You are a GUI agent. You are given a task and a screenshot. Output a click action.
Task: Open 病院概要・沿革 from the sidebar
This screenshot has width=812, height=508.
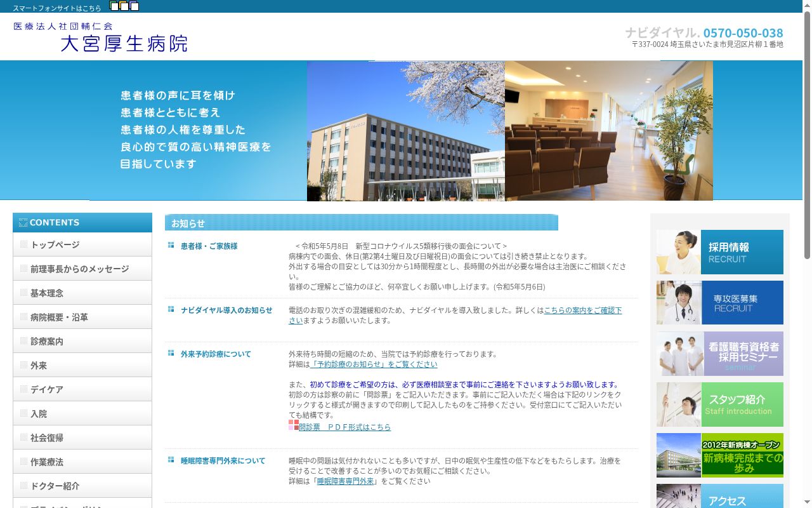tap(82, 317)
